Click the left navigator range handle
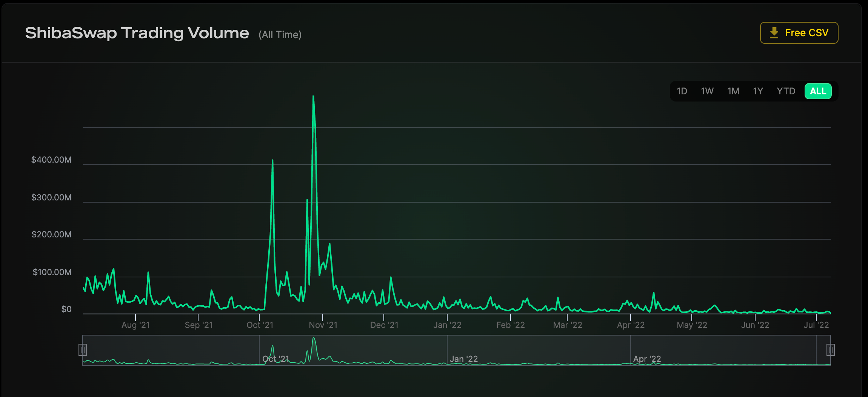Image resolution: width=868 pixels, height=397 pixels. pyautogui.click(x=83, y=350)
